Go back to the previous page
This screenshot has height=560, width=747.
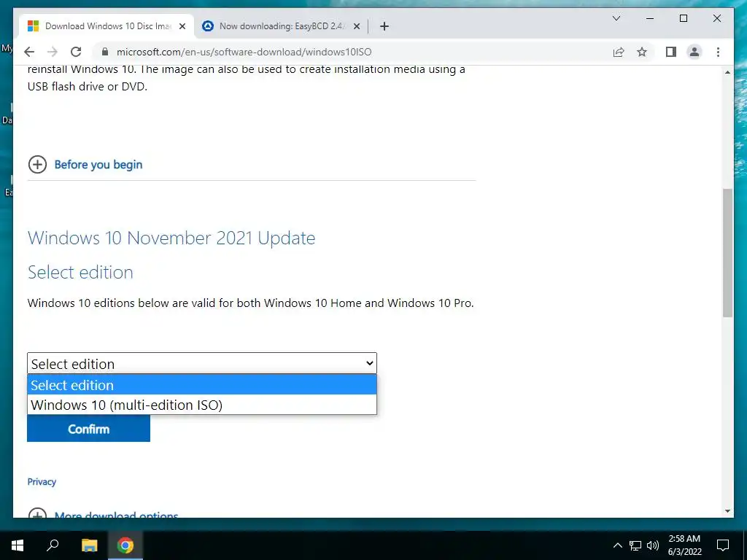[29, 52]
